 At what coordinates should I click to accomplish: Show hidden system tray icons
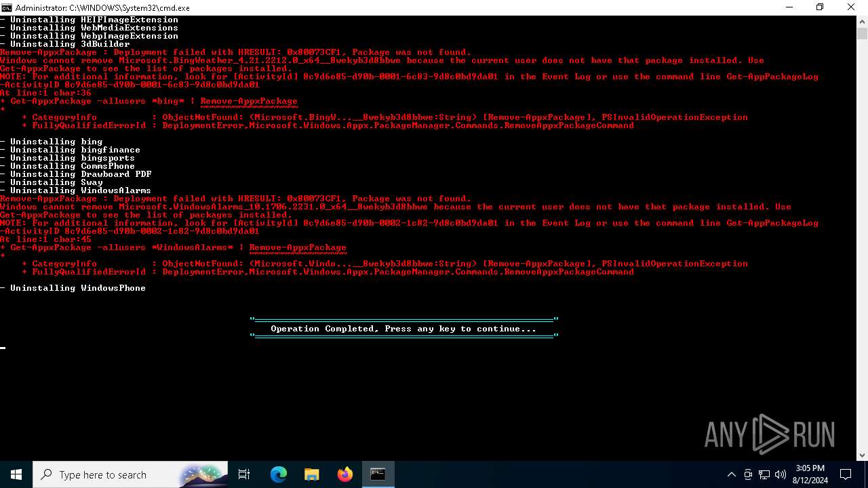[x=731, y=474]
